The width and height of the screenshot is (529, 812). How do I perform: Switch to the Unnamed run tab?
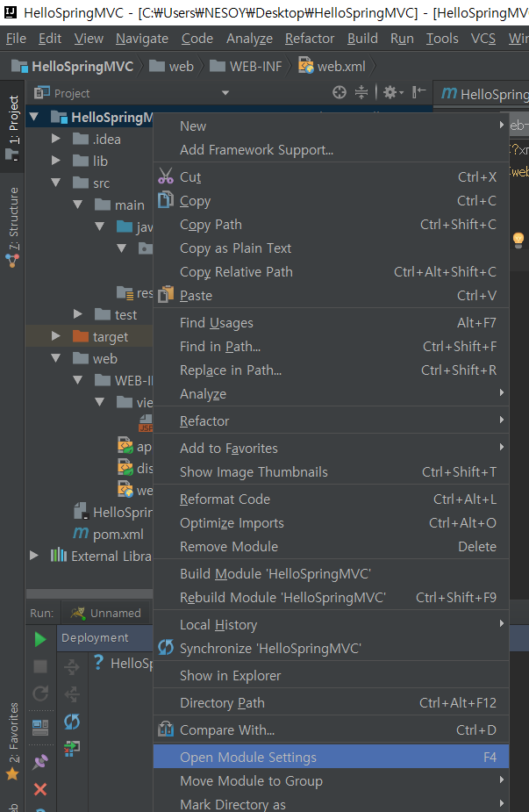[105, 613]
